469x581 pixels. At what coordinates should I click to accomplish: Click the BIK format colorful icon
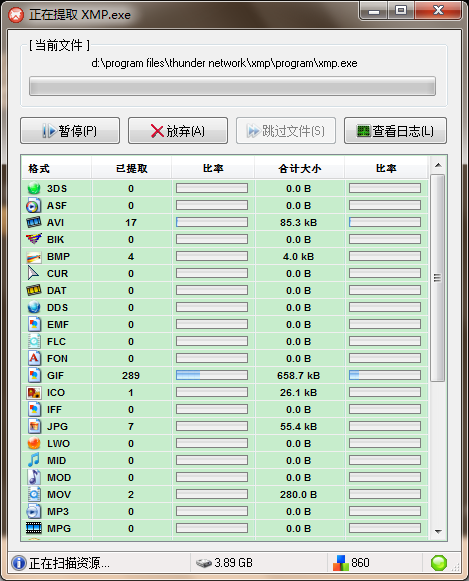pyautogui.click(x=34, y=239)
